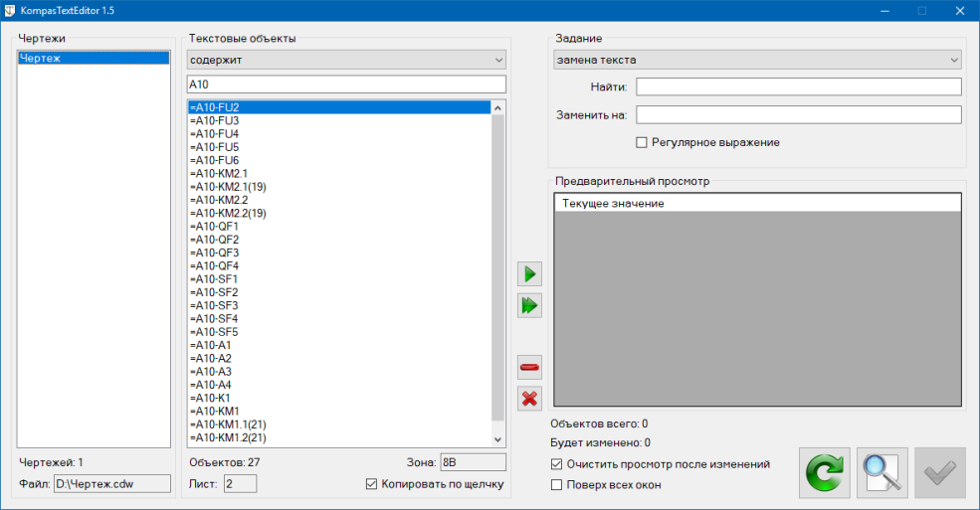The width and height of the screenshot is (980, 510).
Task: Click the single green arrow add button
Action: [529, 273]
